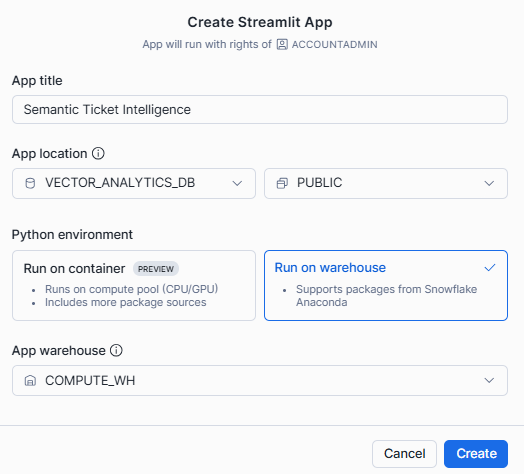
Task: Click the role icon beside ACCOUNTADMIN
Action: tap(282, 44)
